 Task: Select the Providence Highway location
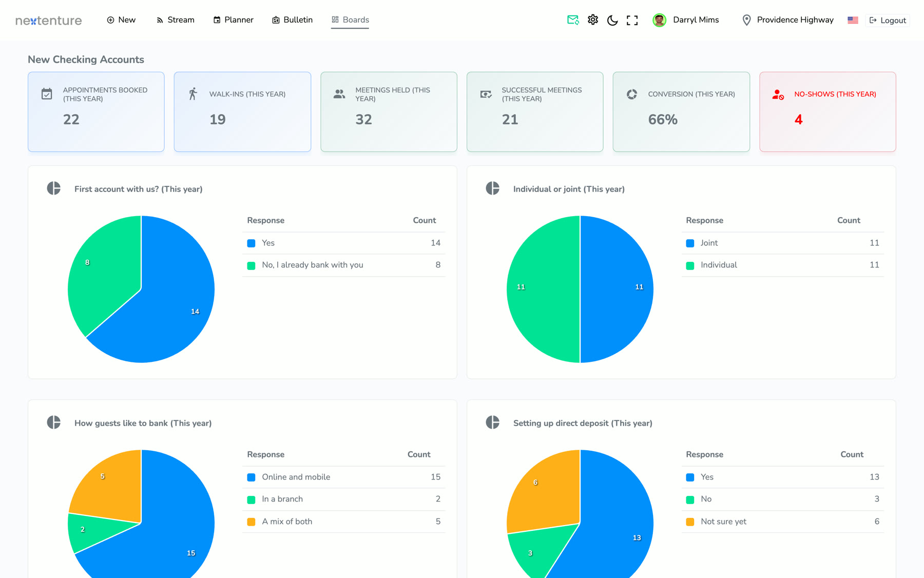tap(788, 20)
